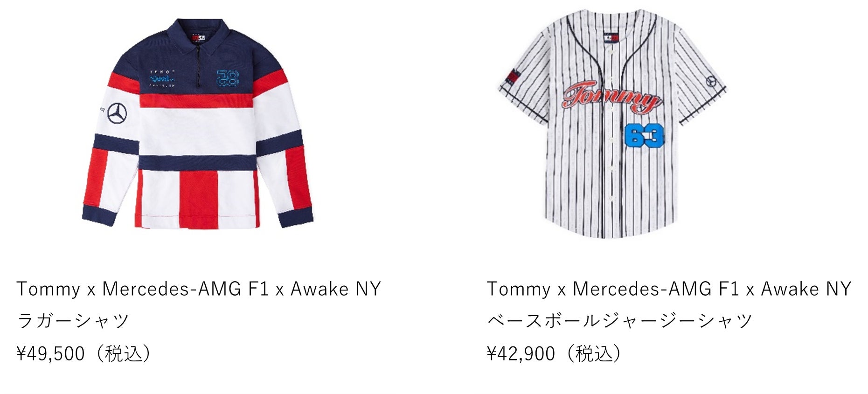The height and width of the screenshot is (394, 868).
Task: Click the red center panel of rugby shirt hem
Action: point(199,199)
